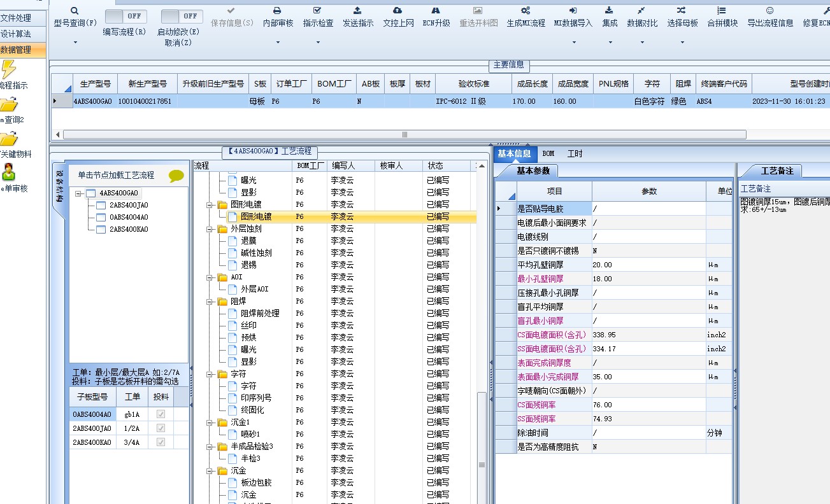Select 0ABS4004A0 in structure tree
This screenshot has height=504, width=830.
pos(129,217)
